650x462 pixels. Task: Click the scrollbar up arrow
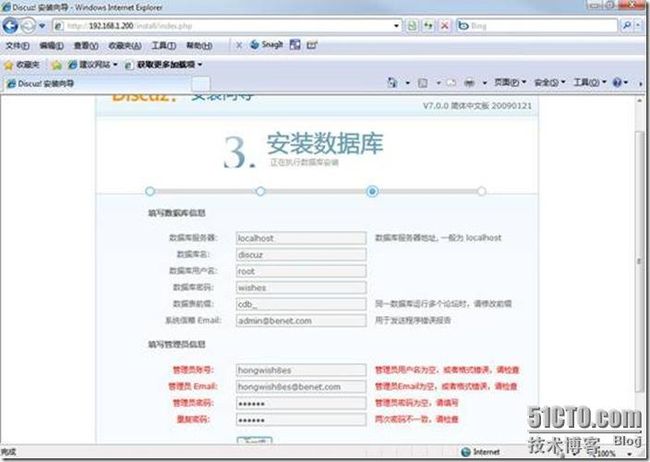[639, 100]
